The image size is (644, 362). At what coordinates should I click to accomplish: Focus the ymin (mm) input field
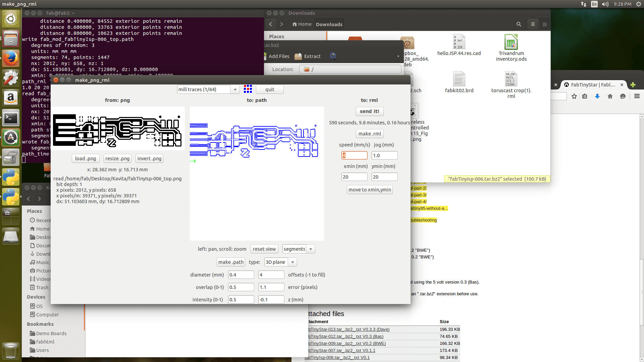384,177
